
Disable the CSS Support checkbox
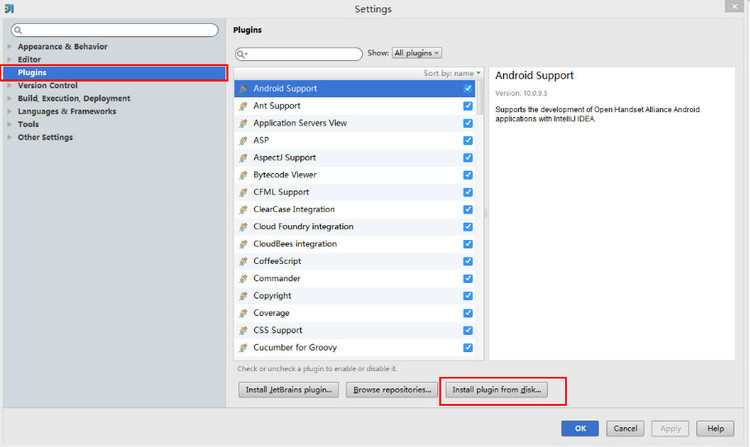click(468, 330)
